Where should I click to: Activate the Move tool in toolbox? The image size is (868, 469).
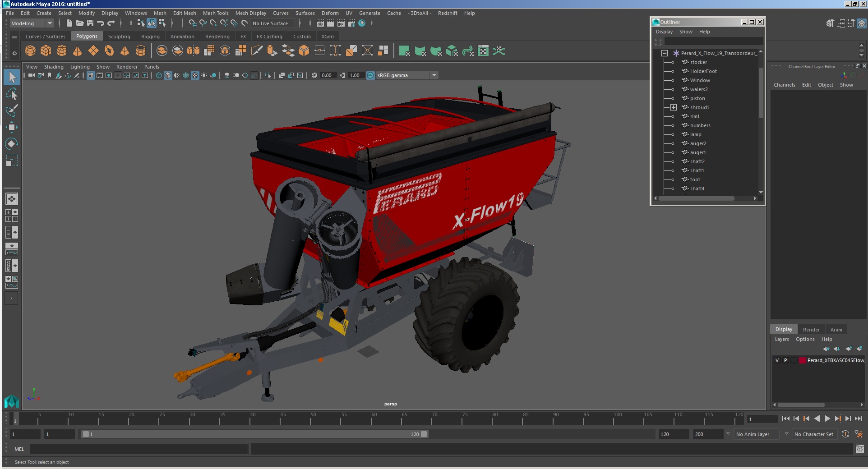[12, 127]
